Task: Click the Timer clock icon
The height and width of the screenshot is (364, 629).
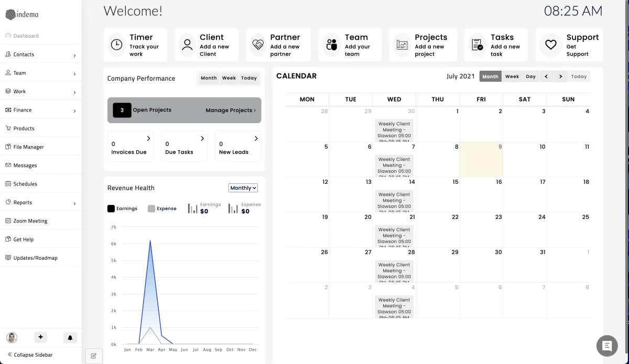Action: [117, 45]
